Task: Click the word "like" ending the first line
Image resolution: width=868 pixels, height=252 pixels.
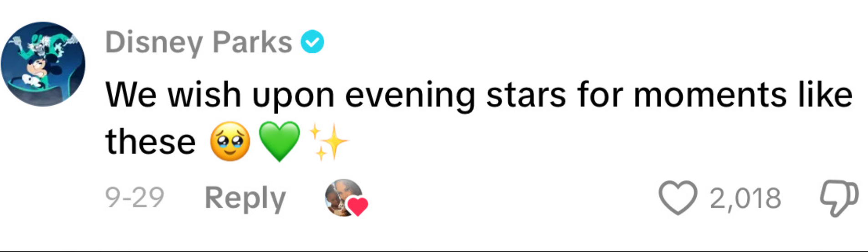Action: pyautogui.click(x=825, y=95)
